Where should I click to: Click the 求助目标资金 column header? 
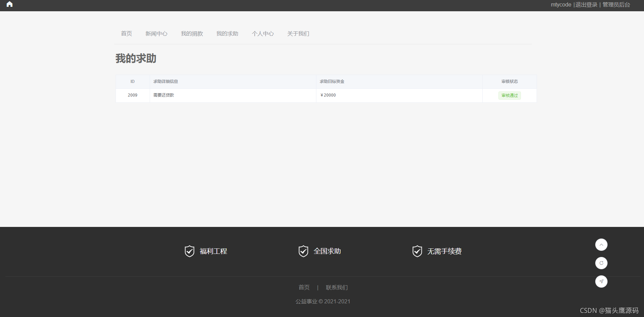click(399, 82)
